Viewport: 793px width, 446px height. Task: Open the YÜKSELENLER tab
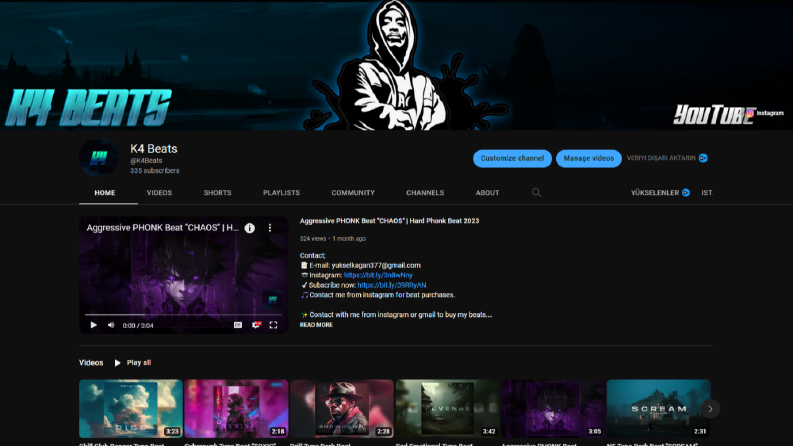654,193
